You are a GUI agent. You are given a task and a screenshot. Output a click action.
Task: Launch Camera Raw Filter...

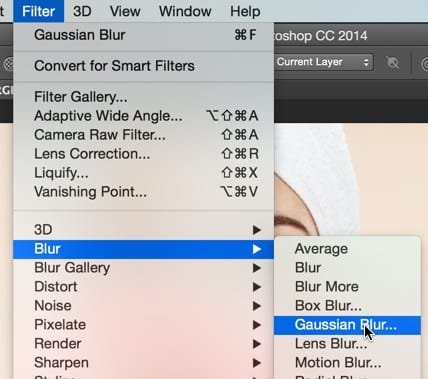(143, 135)
